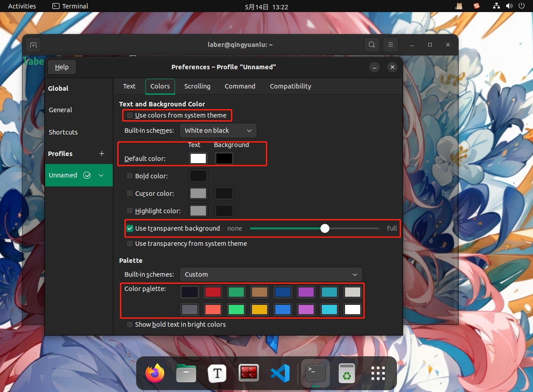Enable Show bold text in bright colors

point(129,325)
